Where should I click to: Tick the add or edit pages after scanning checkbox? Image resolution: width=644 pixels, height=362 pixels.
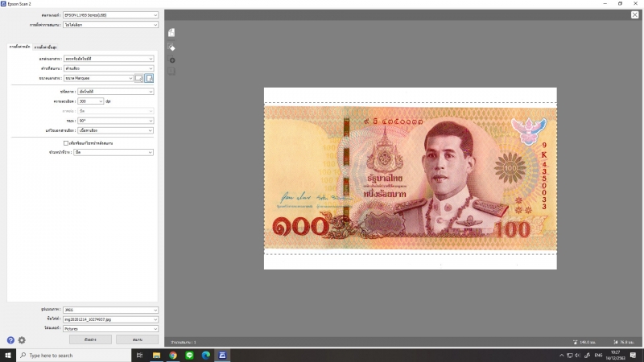click(x=66, y=143)
